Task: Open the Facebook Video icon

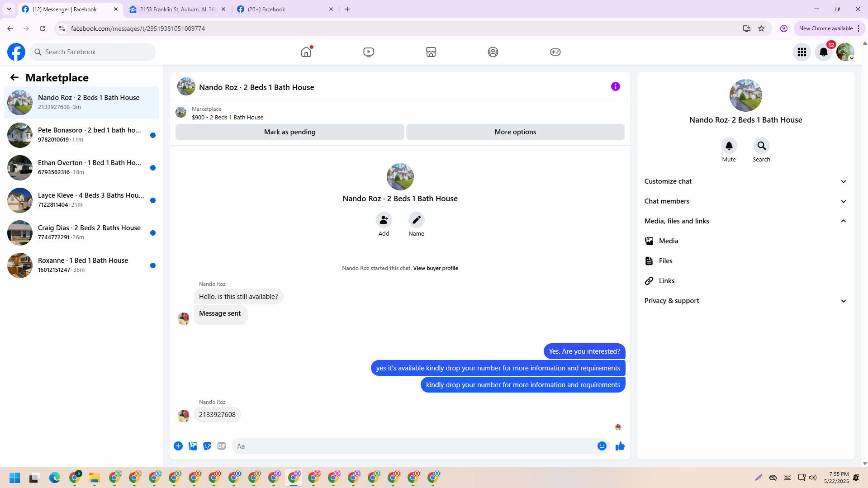Action: [369, 52]
